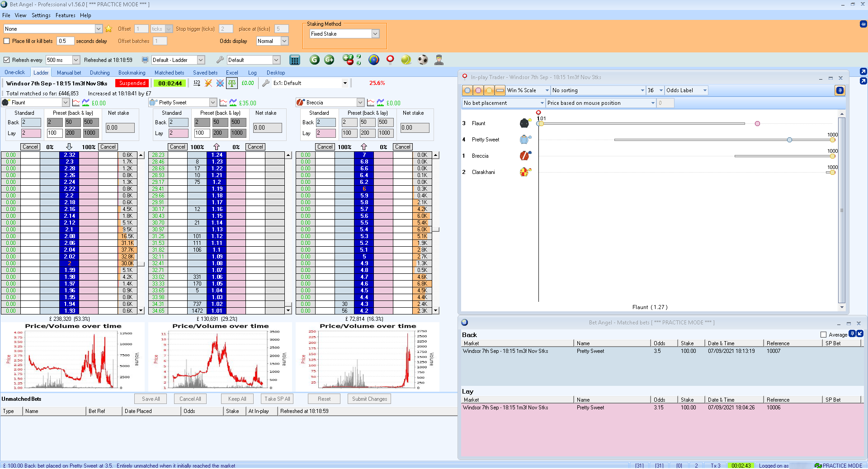
Task: Click the Cancel All button
Action: click(190, 399)
